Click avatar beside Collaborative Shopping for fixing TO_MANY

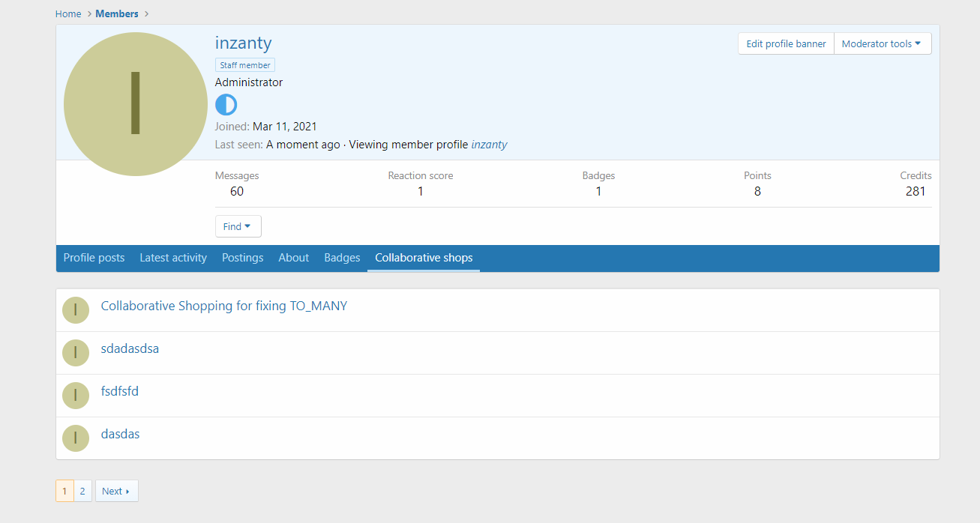pos(76,310)
